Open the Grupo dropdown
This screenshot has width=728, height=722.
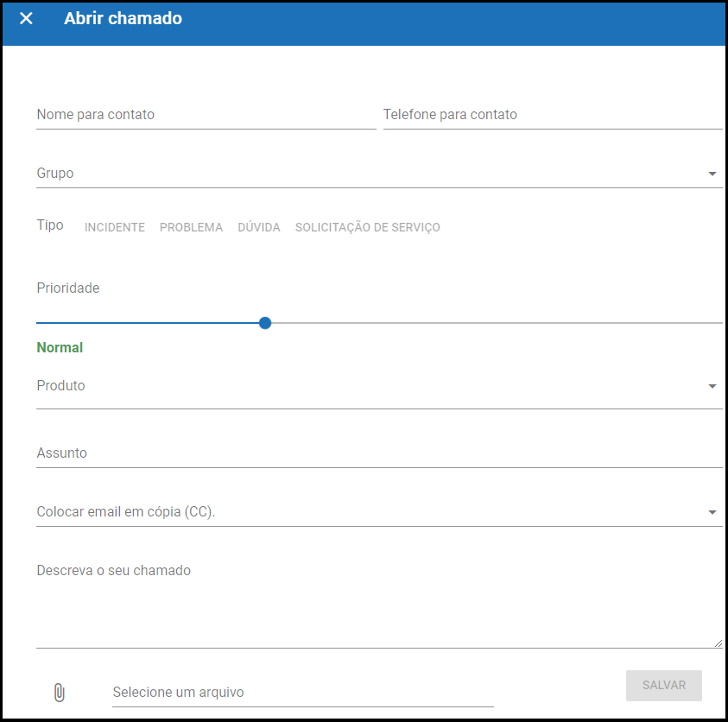tap(379, 174)
